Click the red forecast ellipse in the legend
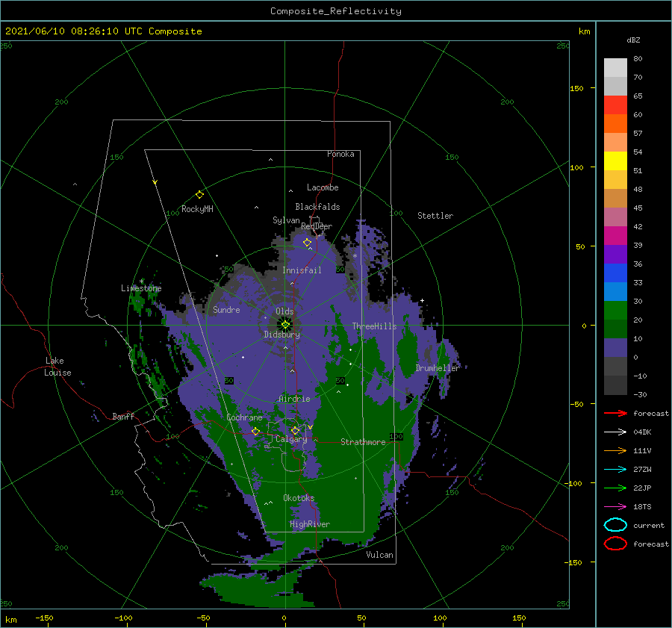The height and width of the screenshot is (628, 672). 615,544
